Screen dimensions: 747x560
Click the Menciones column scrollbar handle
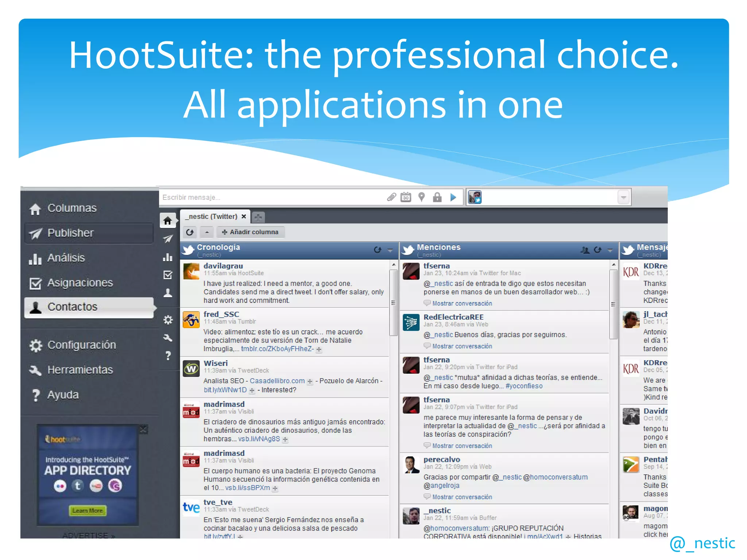click(x=614, y=304)
